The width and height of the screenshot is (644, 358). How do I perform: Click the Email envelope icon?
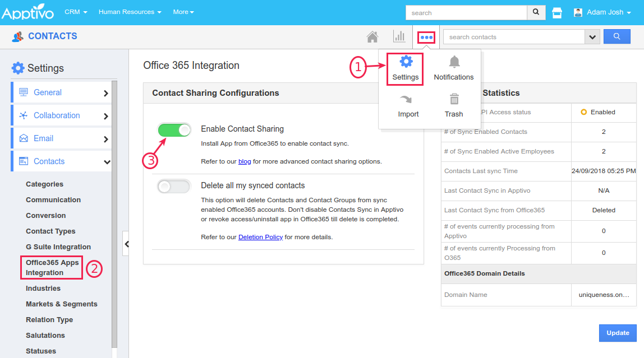pos(24,138)
